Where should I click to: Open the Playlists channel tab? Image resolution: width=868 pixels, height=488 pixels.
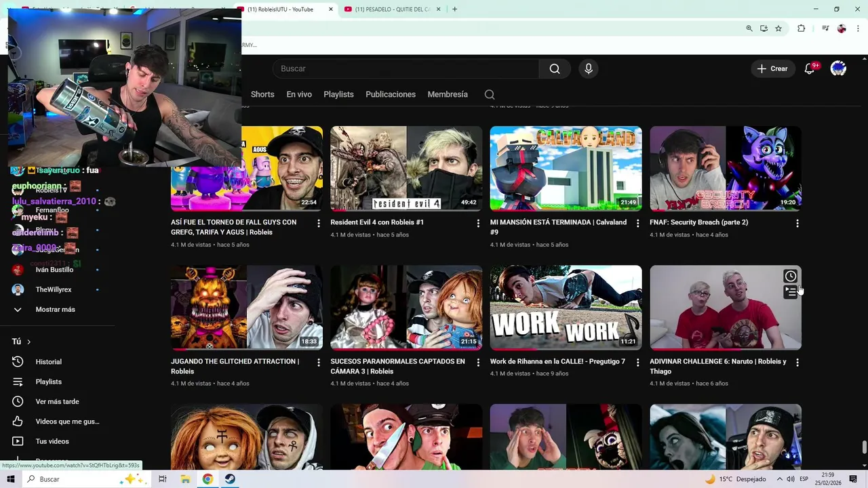tap(338, 94)
